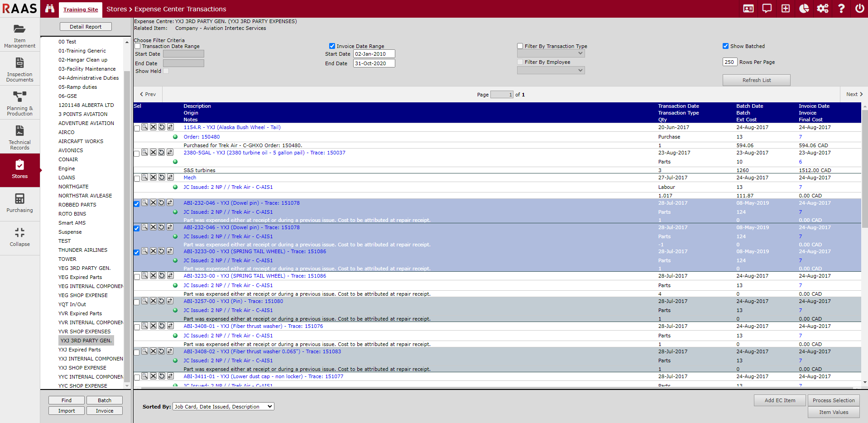Image resolution: width=868 pixels, height=423 pixels.
Task: Click magnifier icon for ABI-3257-00 row
Action: coord(145,301)
